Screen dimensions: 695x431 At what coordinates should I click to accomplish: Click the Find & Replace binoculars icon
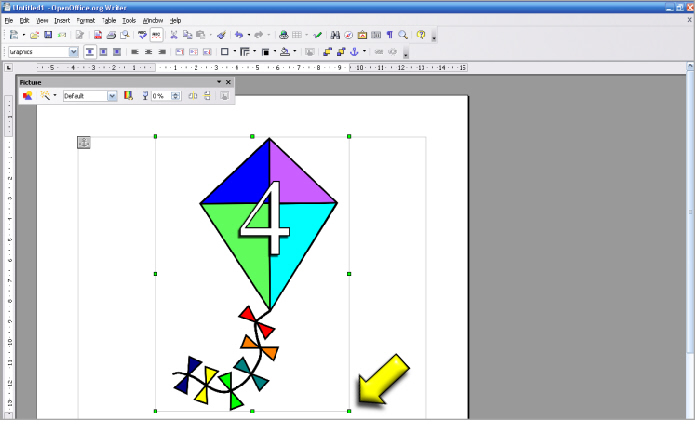[335, 35]
